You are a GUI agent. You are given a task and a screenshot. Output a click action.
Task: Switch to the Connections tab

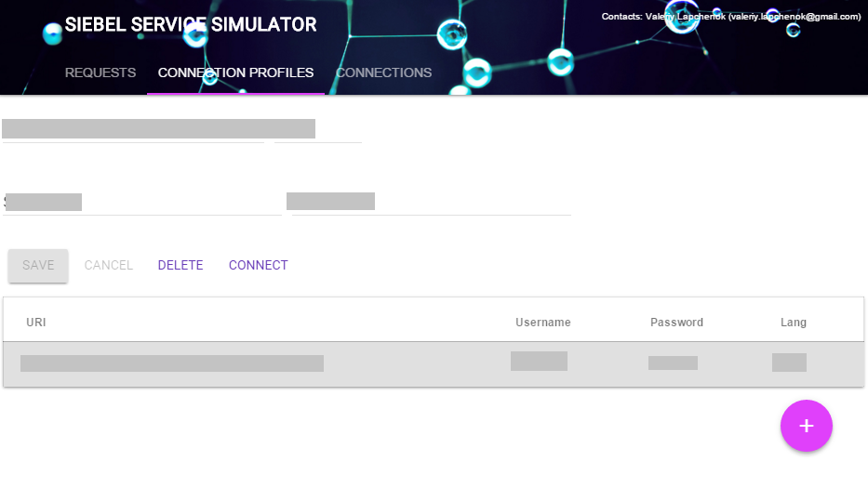click(383, 73)
